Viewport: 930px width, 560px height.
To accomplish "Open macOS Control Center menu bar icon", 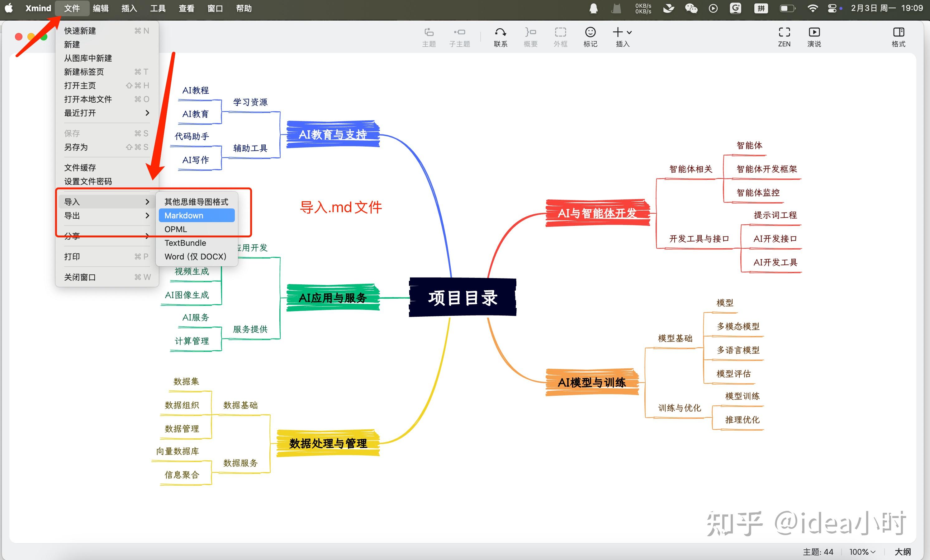I will click(x=832, y=8).
